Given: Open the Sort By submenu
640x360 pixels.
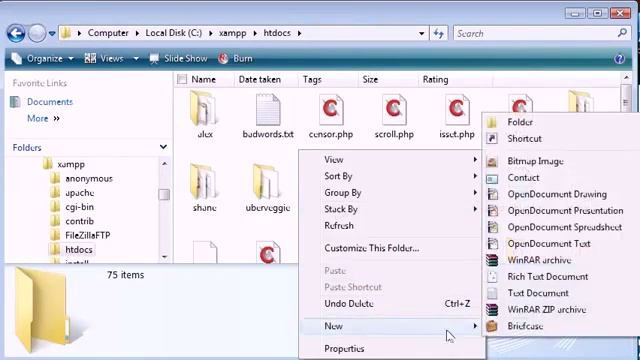Looking at the screenshot, I should pyautogui.click(x=392, y=176).
